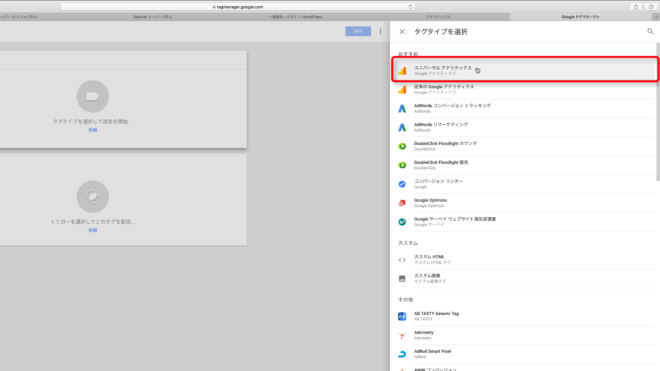Click the タグタイプを選択して設定を開始 text
The width and height of the screenshot is (660, 371).
click(x=92, y=121)
